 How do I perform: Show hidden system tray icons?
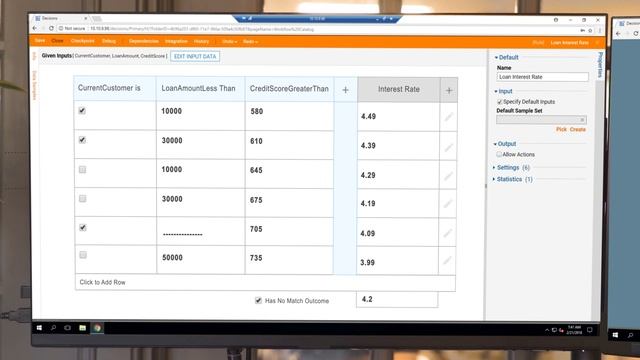coord(547,330)
